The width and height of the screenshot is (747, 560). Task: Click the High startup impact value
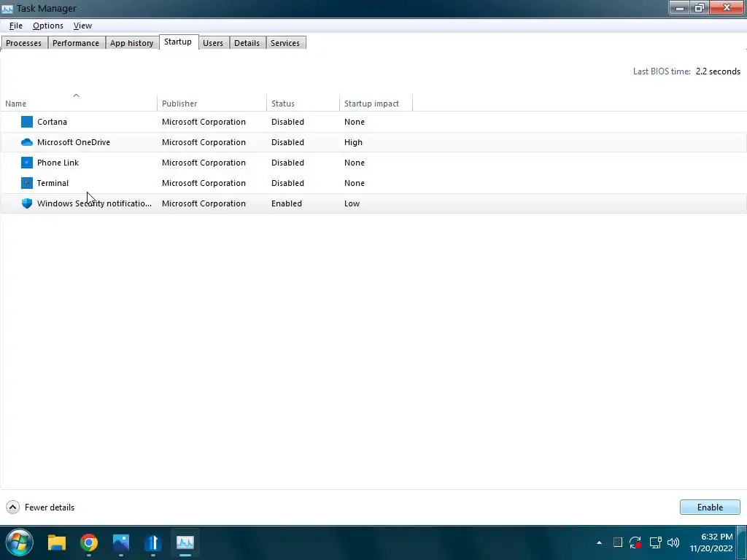(x=353, y=142)
